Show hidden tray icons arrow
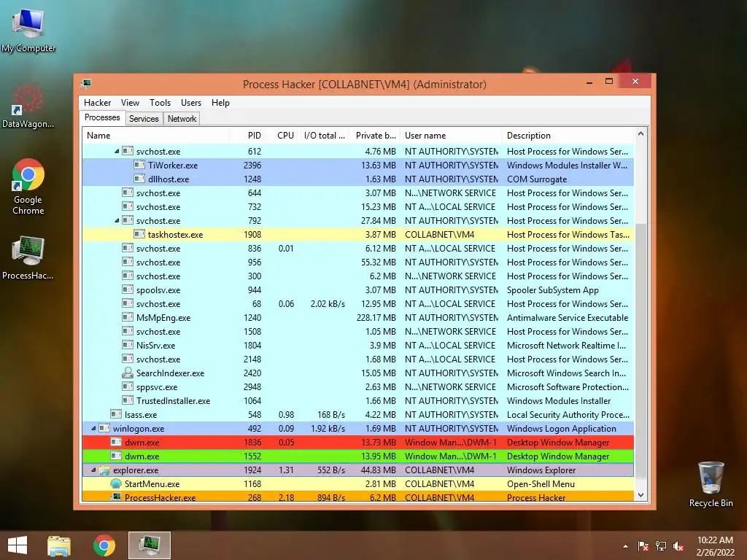This screenshot has height=560, width=747. 625,546
